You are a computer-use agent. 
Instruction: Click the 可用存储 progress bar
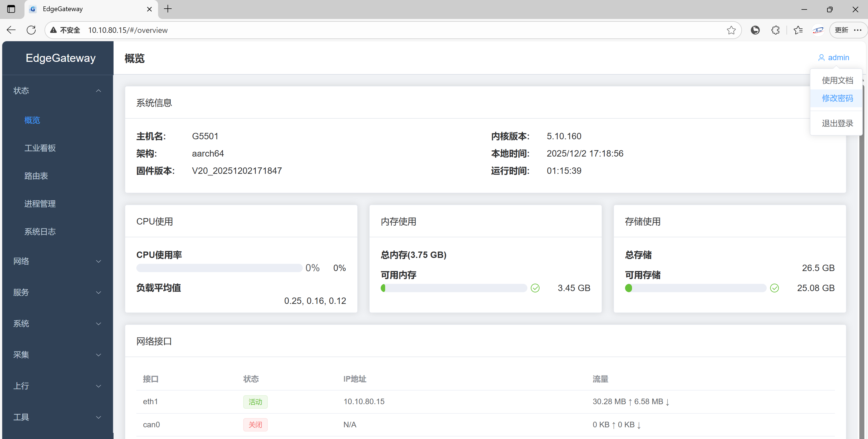695,288
